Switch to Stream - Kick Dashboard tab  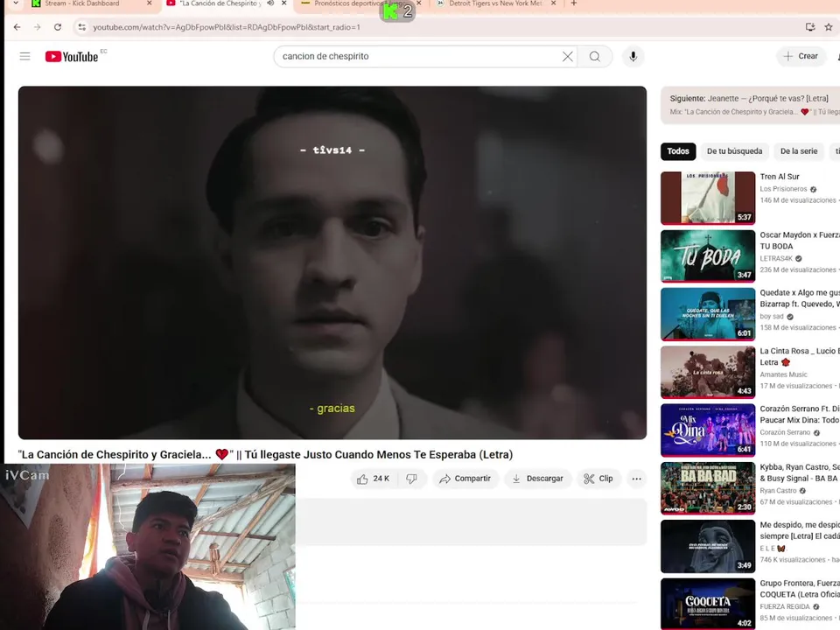pyautogui.click(x=82, y=3)
